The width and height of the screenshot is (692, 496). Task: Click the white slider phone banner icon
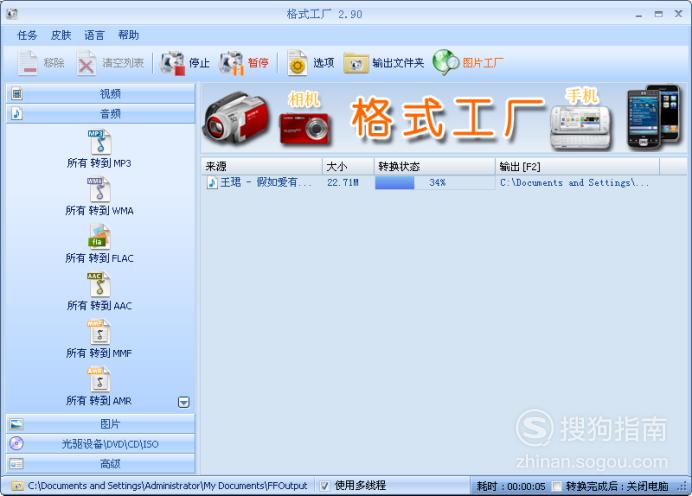point(582,127)
